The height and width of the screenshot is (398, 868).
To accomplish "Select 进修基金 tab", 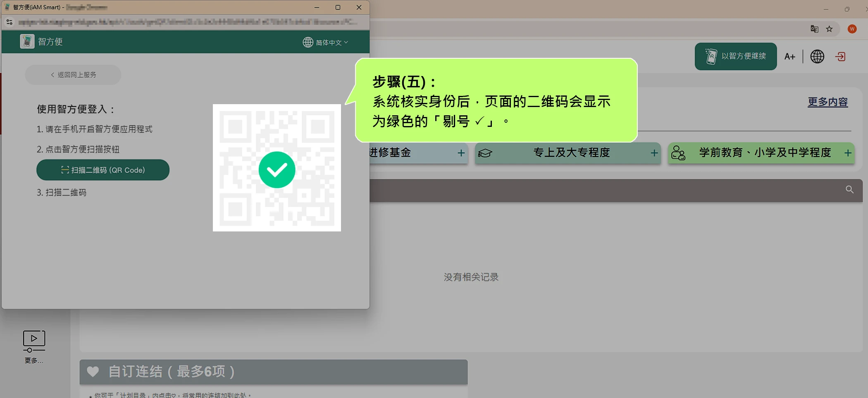I will (419, 153).
